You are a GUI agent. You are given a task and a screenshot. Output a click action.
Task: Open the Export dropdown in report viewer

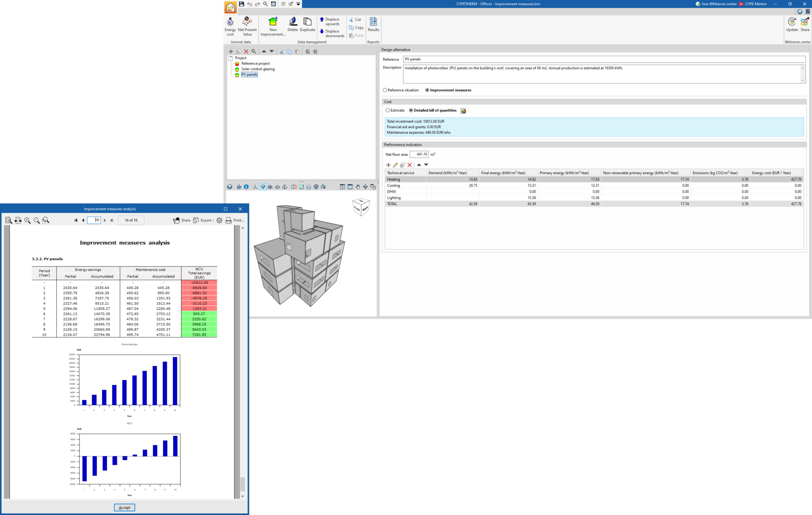tap(203, 220)
